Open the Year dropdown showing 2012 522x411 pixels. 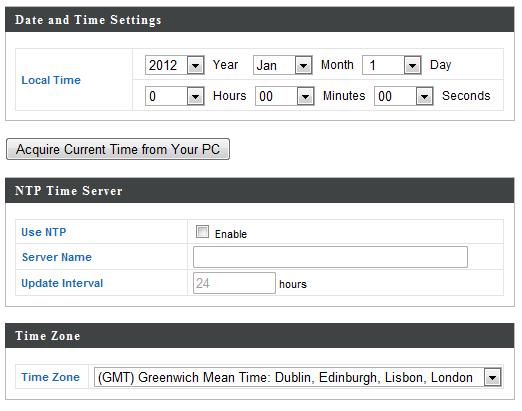pos(175,65)
